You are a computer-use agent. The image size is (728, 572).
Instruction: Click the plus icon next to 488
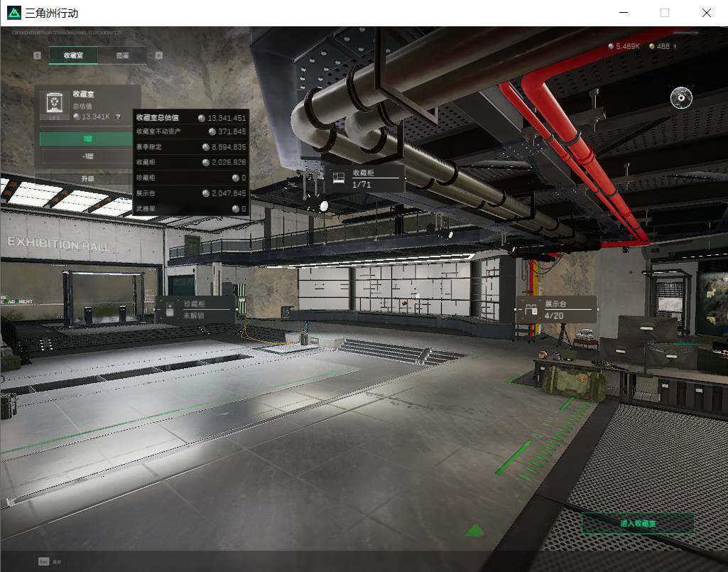coord(675,46)
